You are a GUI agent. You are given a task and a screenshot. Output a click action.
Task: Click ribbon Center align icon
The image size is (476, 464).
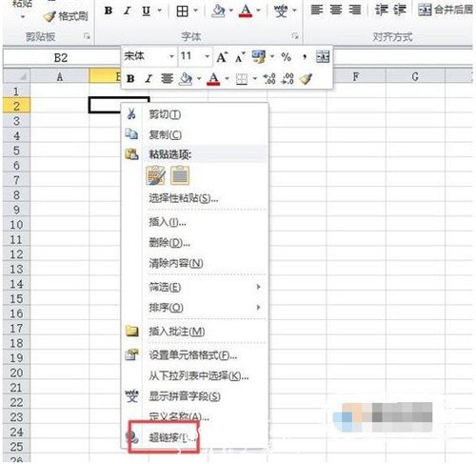coord(336,10)
